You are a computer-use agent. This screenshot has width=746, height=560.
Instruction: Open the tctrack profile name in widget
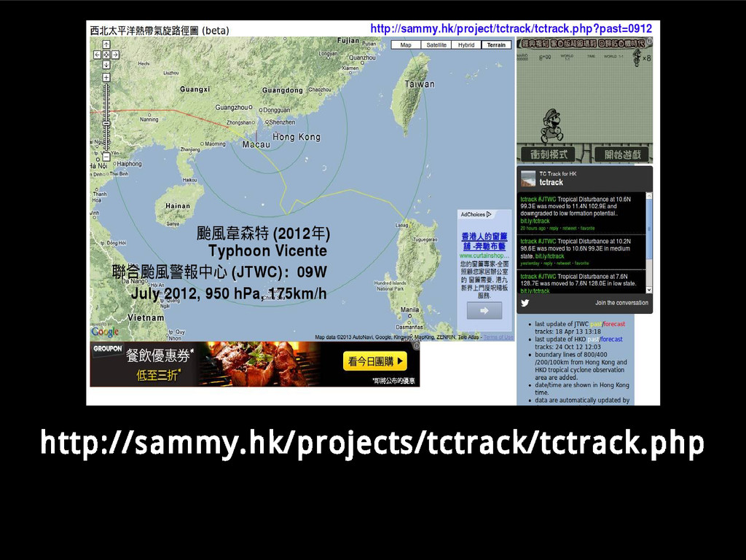pyautogui.click(x=551, y=183)
